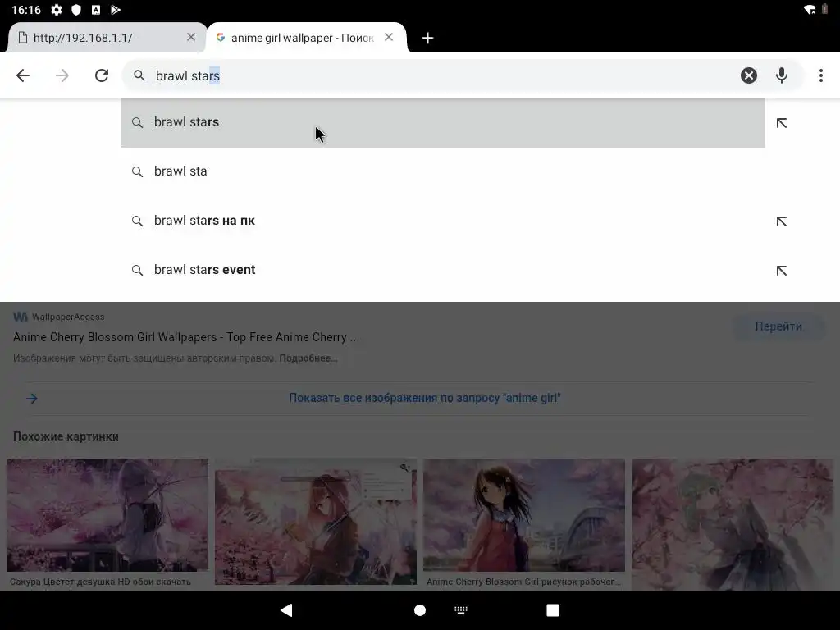Tap the Wi-Fi indicator in status bar
Screen dimensions: 840x630
pos(810,10)
